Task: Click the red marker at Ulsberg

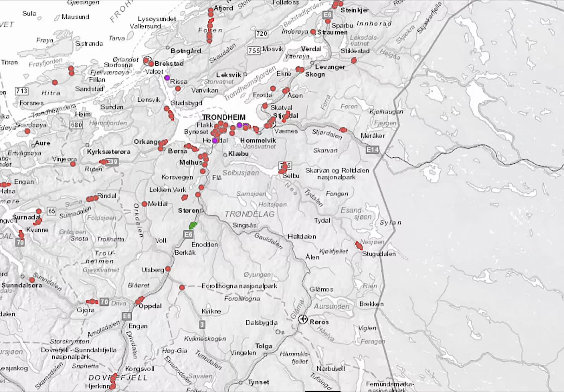Action: pyautogui.click(x=168, y=269)
